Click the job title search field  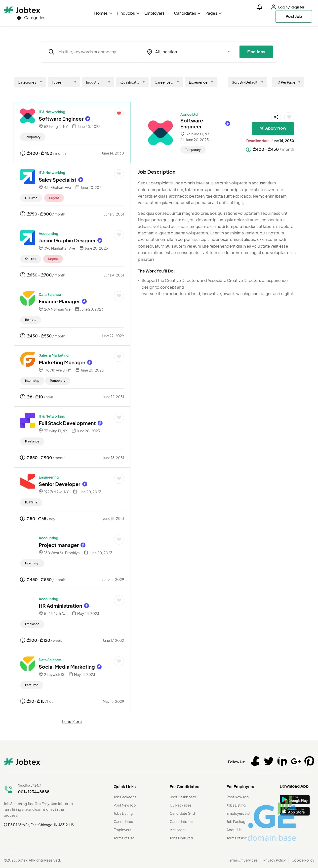pos(96,52)
